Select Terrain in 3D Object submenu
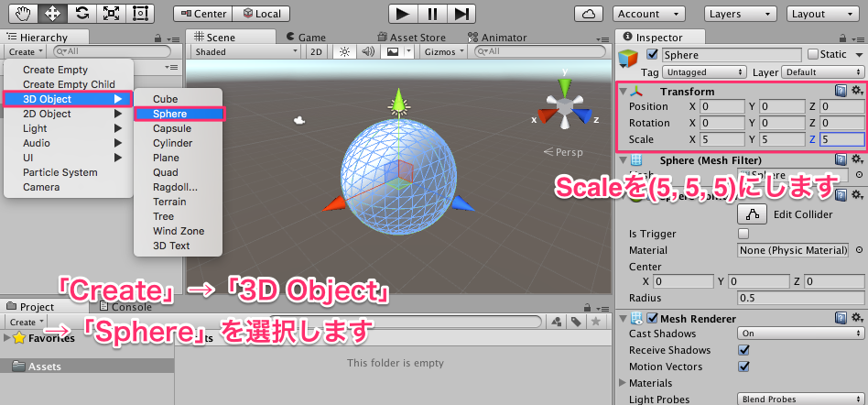 point(178,202)
